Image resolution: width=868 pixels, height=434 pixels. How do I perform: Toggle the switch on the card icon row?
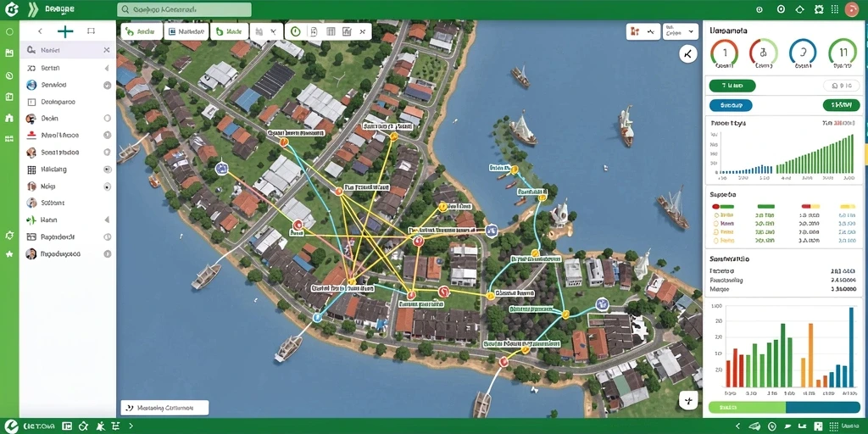click(x=107, y=237)
